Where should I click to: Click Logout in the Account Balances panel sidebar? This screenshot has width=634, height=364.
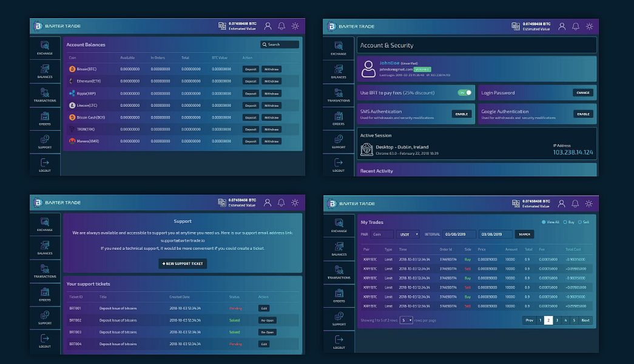pyautogui.click(x=45, y=164)
